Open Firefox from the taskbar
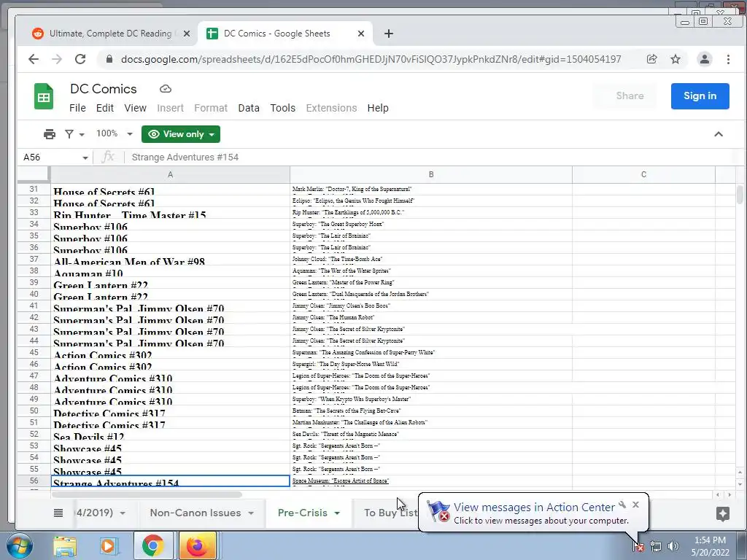 [197, 545]
